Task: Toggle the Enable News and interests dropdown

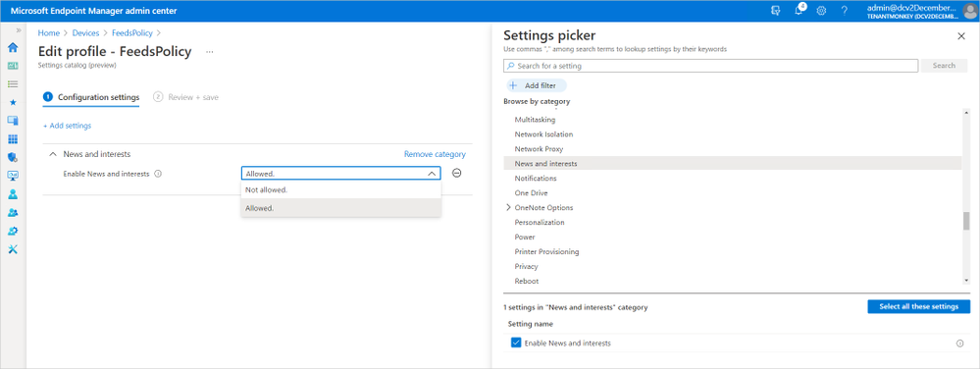Action: 340,174
